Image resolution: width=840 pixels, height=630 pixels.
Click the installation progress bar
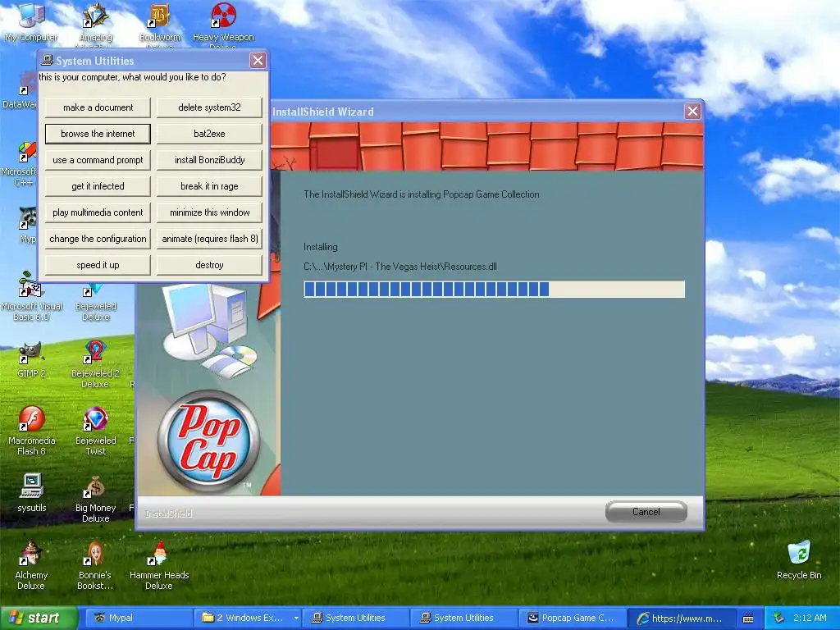494,290
